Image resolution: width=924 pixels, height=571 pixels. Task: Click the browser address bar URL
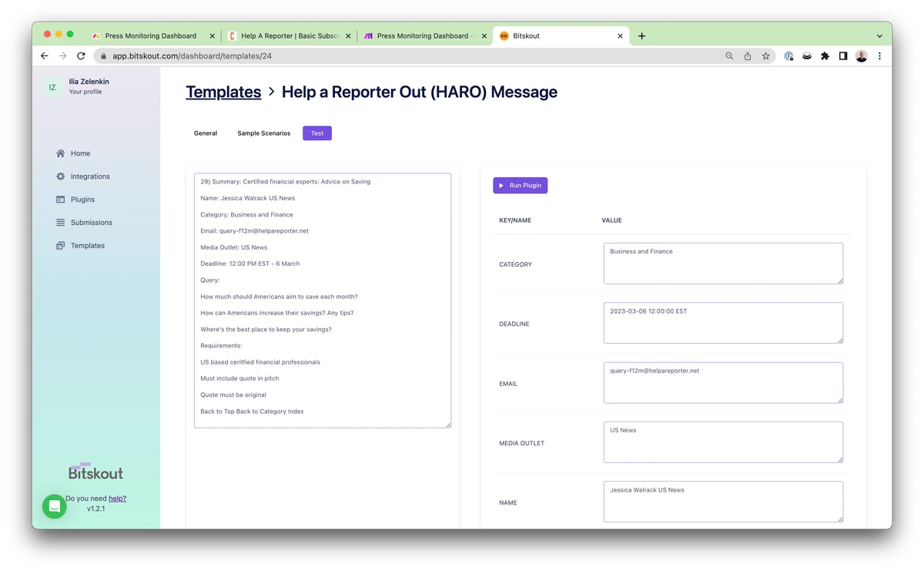(x=192, y=56)
